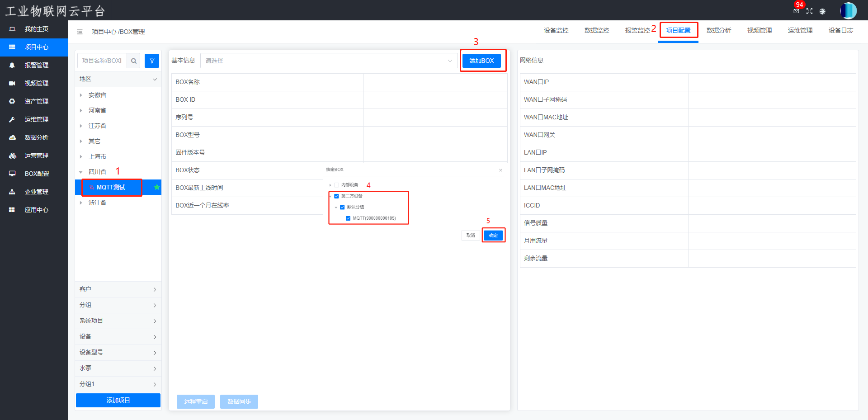The image size is (868, 420).
Task: Click the 项目名称 search input field
Action: (102, 61)
